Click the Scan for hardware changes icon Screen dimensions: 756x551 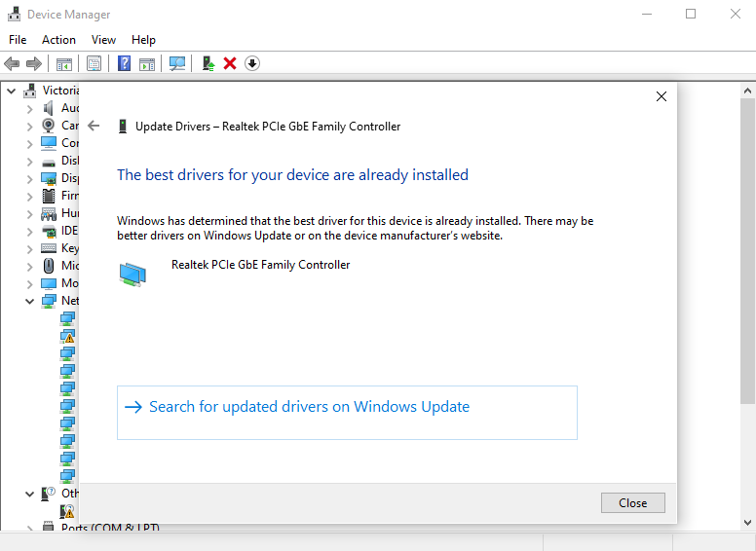pyautogui.click(x=177, y=63)
